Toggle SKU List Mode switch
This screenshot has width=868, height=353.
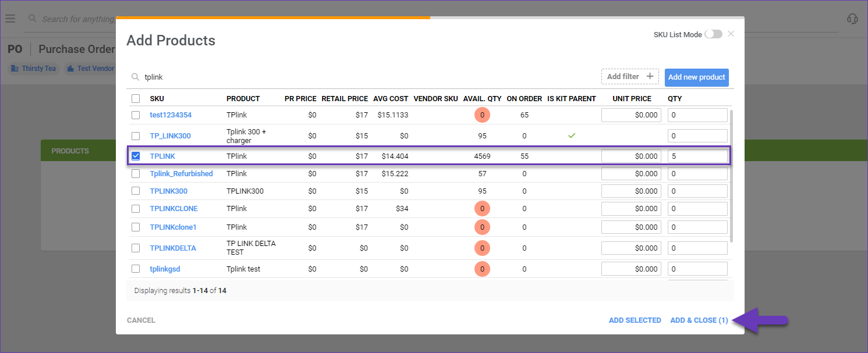(713, 34)
